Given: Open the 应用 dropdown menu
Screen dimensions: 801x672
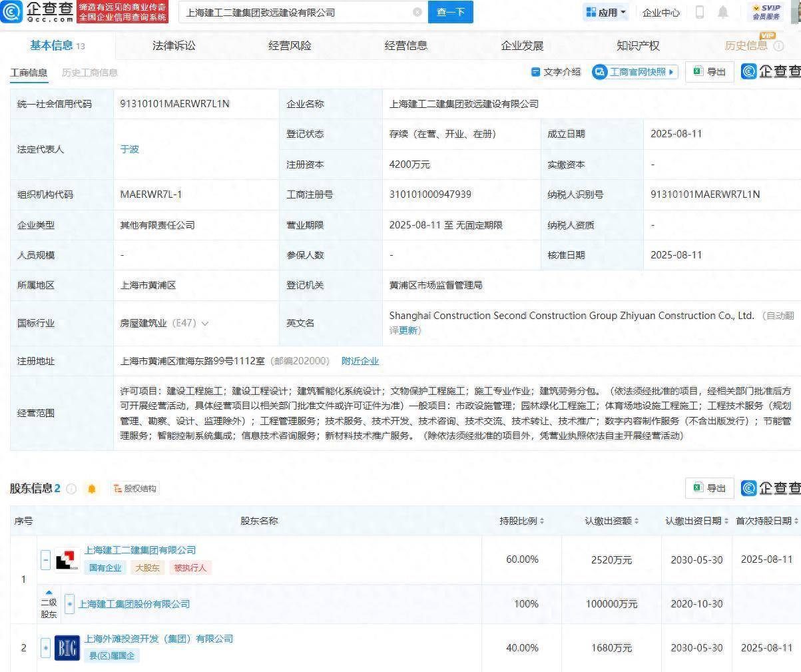Looking at the screenshot, I should pyautogui.click(x=606, y=12).
